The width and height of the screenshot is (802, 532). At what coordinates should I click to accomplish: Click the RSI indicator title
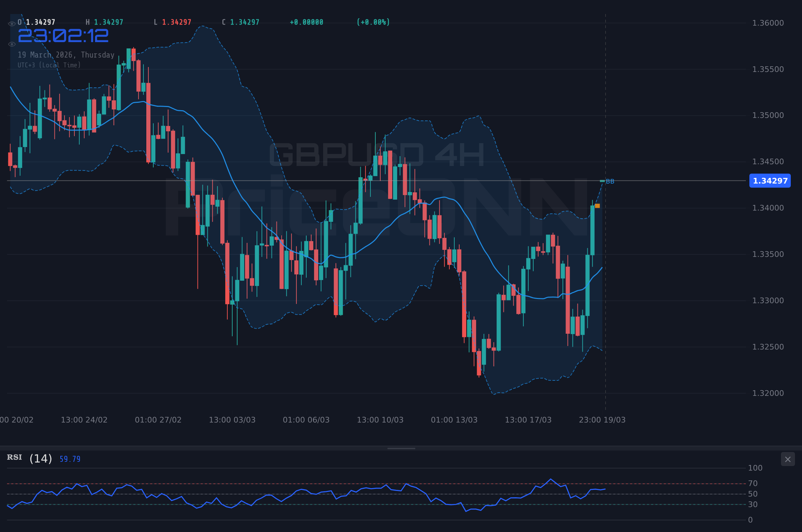(14, 457)
